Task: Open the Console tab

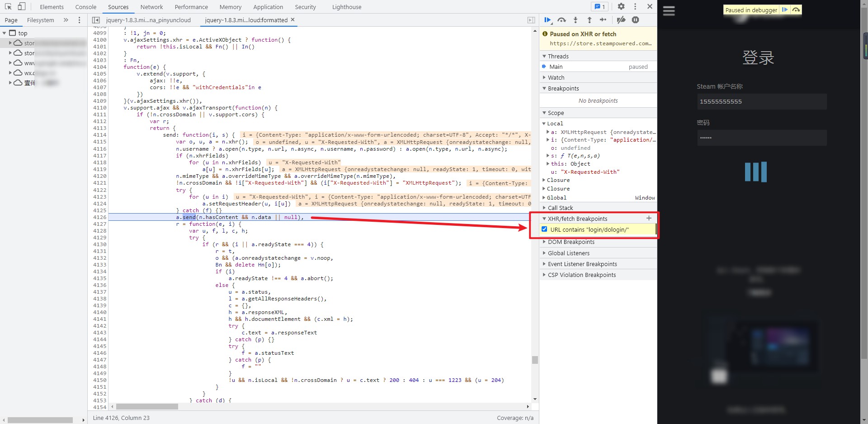Action: click(x=86, y=7)
